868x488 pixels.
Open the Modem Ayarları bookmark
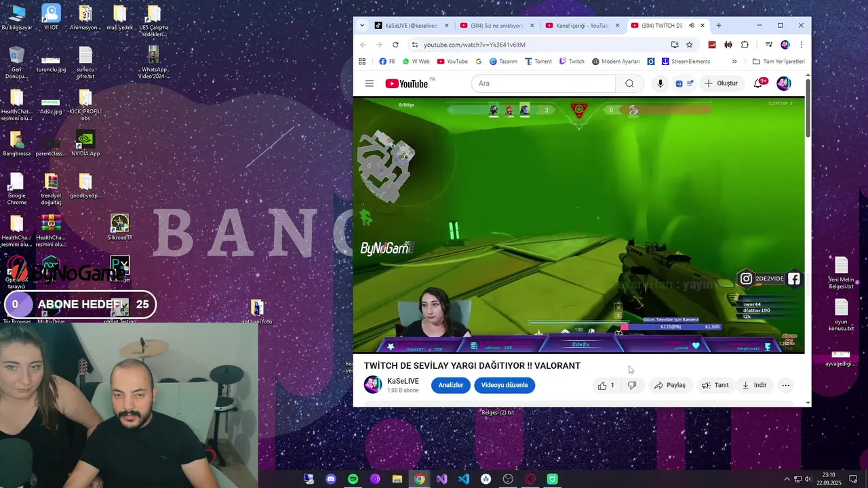(x=616, y=61)
